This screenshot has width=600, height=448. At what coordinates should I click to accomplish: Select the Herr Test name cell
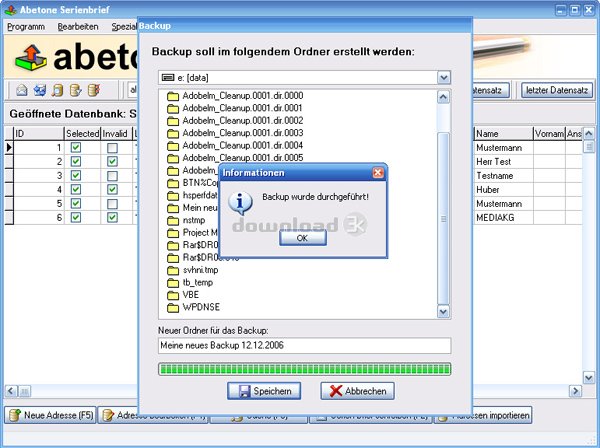coord(504,162)
